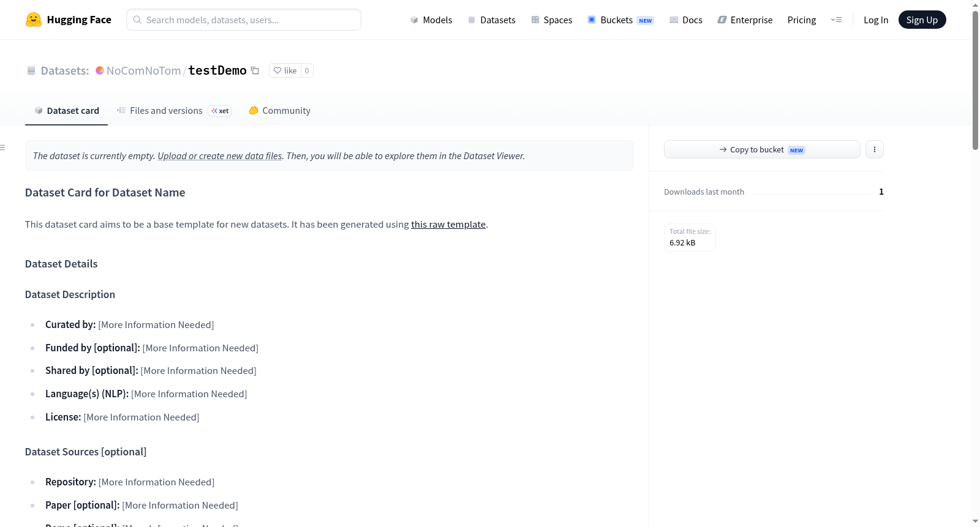
Task: Open the Docs page
Action: [x=686, y=20]
